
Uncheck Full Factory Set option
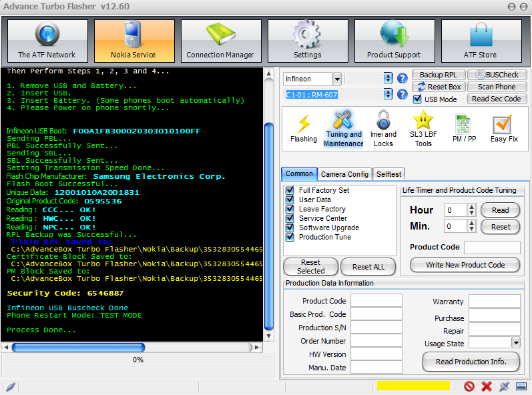(290, 190)
